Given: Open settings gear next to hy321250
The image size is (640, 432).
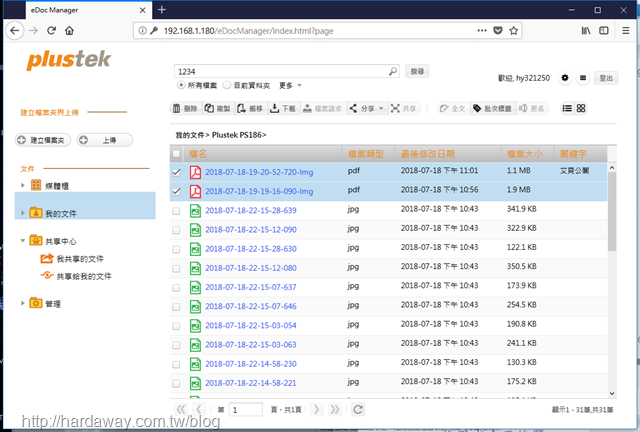Looking at the screenshot, I should coord(565,78).
